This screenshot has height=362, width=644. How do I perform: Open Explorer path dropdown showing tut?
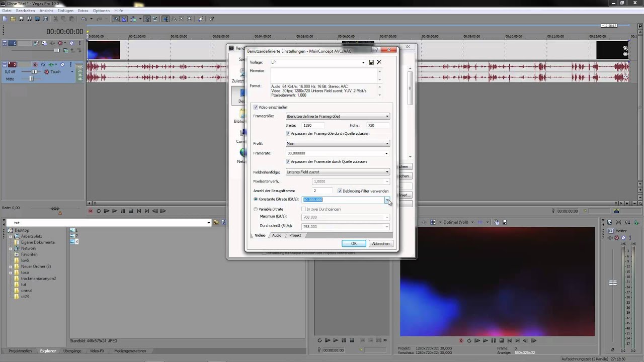click(209, 223)
